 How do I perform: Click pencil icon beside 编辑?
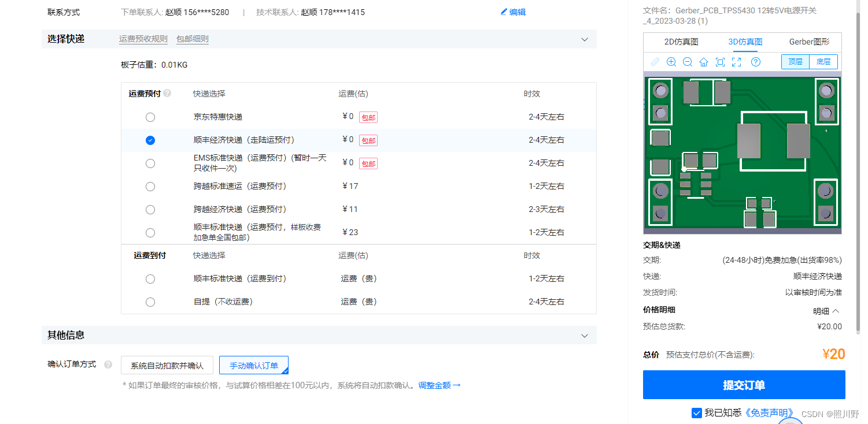coord(504,12)
